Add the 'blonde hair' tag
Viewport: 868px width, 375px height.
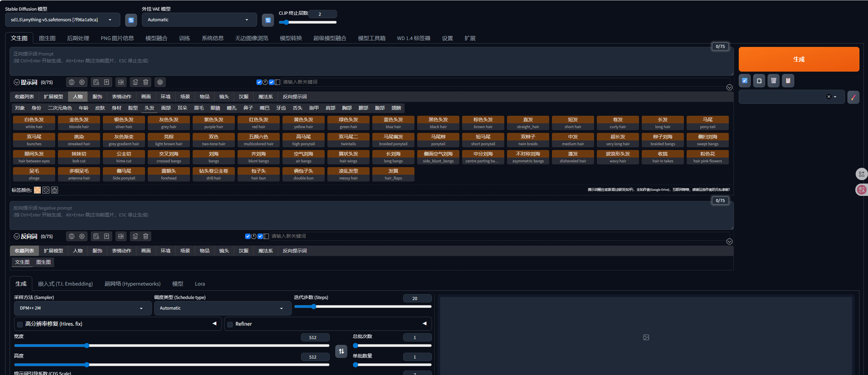79,123
